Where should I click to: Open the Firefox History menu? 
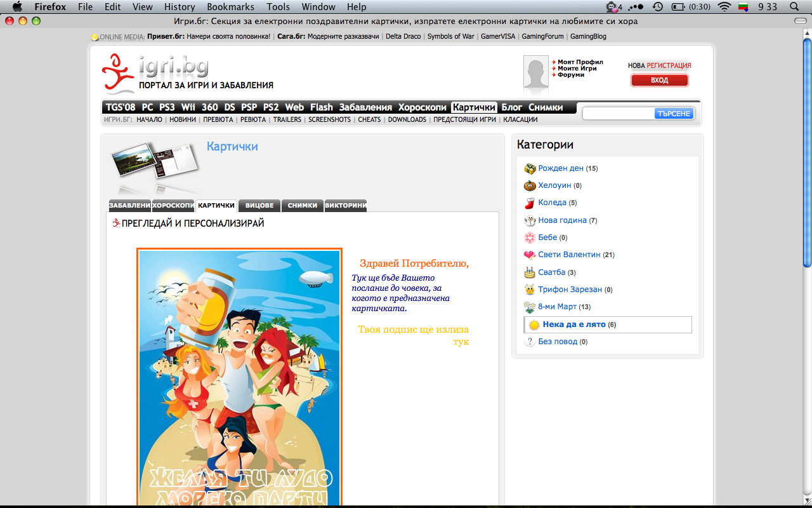point(180,7)
